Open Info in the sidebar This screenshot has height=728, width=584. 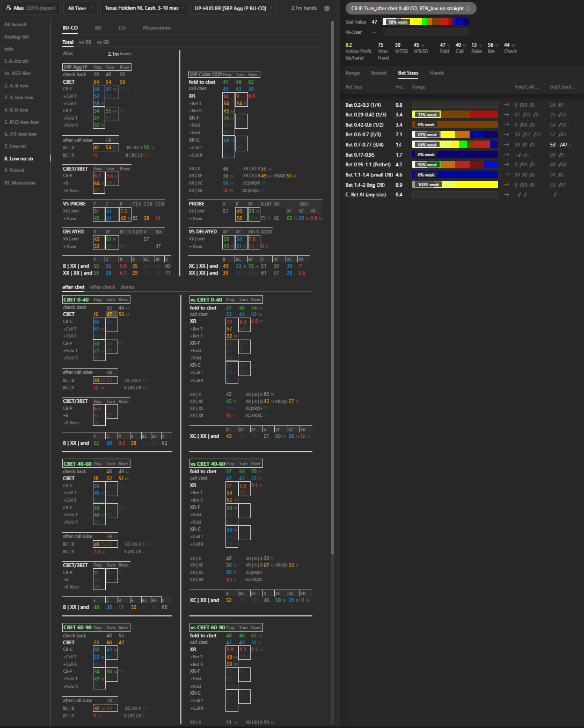tap(9, 49)
